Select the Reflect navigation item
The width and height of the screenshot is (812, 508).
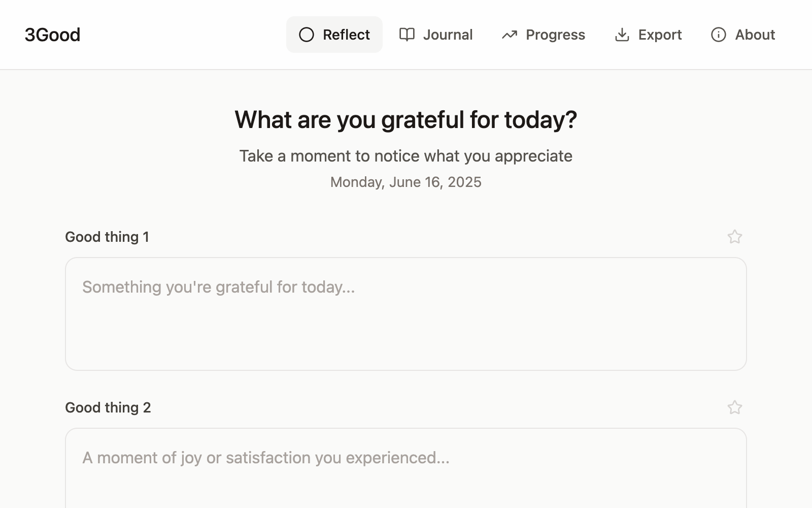coord(334,35)
